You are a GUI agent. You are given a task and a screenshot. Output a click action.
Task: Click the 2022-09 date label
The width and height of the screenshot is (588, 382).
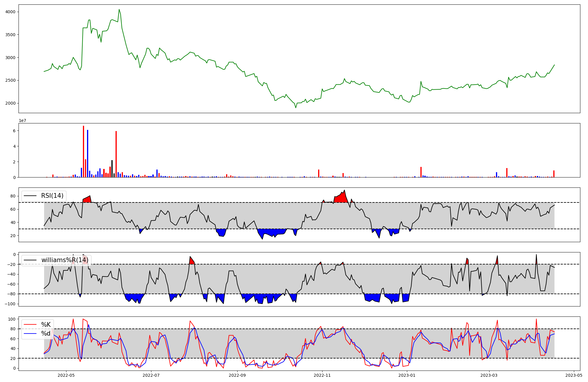[x=237, y=375]
